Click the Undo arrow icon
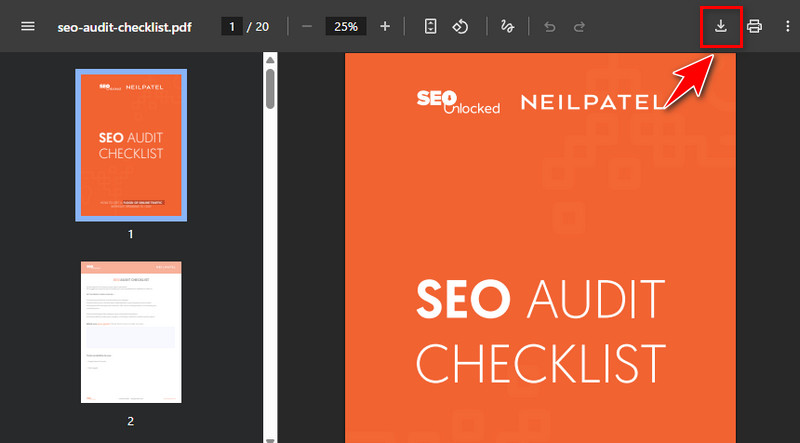 click(549, 26)
